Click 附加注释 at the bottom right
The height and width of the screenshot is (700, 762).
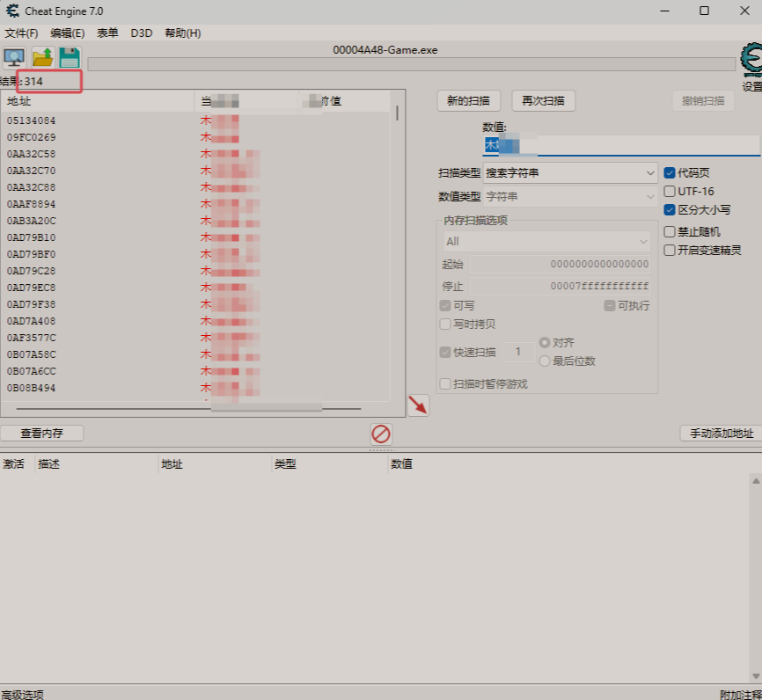pyautogui.click(x=741, y=694)
